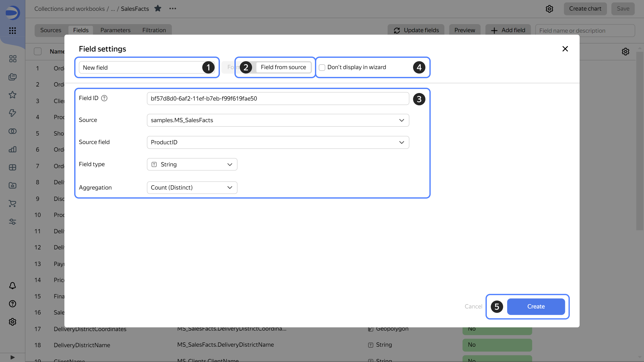Switch to the Filtration tab
The image size is (644, 362).
click(x=154, y=30)
